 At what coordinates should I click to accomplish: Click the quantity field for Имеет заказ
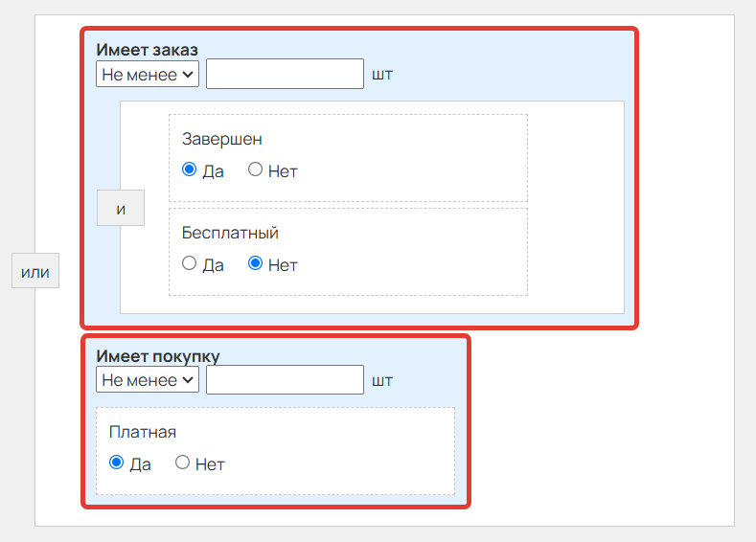pos(285,74)
